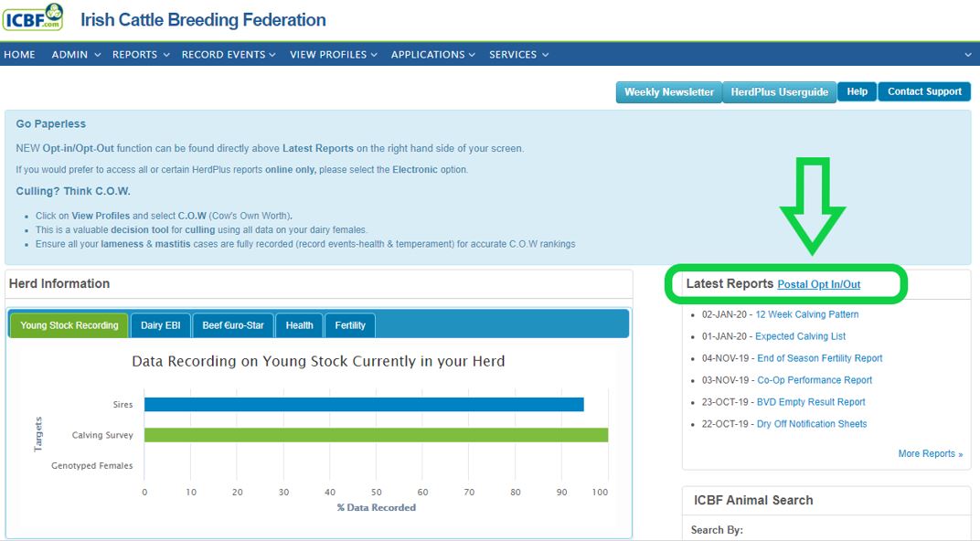Click the Help button
Viewport: 980px width, 541px height.
tap(857, 91)
